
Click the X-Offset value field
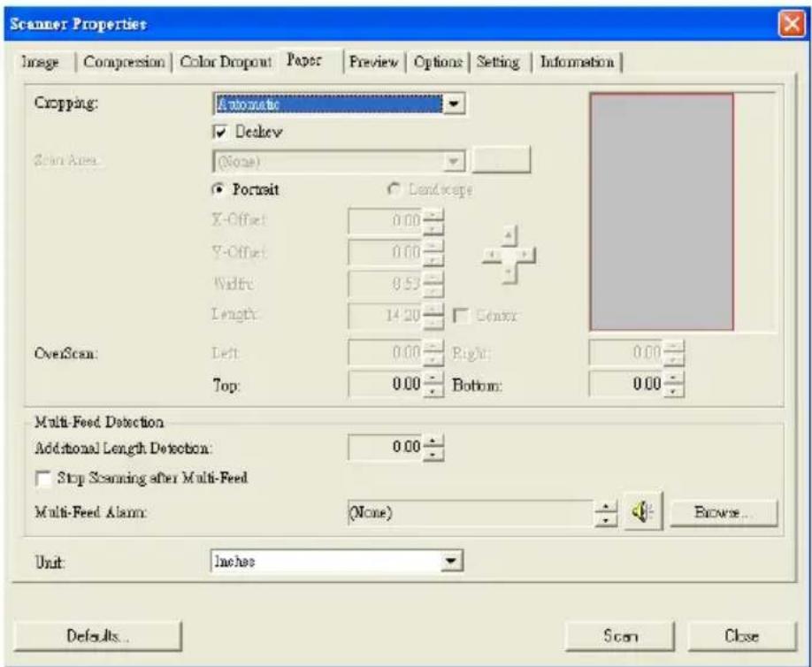point(386,221)
